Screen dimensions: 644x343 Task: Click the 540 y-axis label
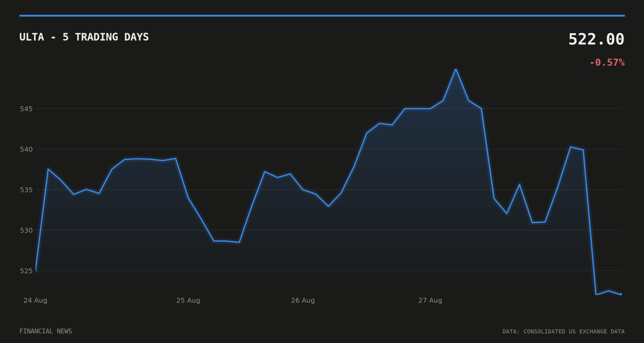[26, 150]
